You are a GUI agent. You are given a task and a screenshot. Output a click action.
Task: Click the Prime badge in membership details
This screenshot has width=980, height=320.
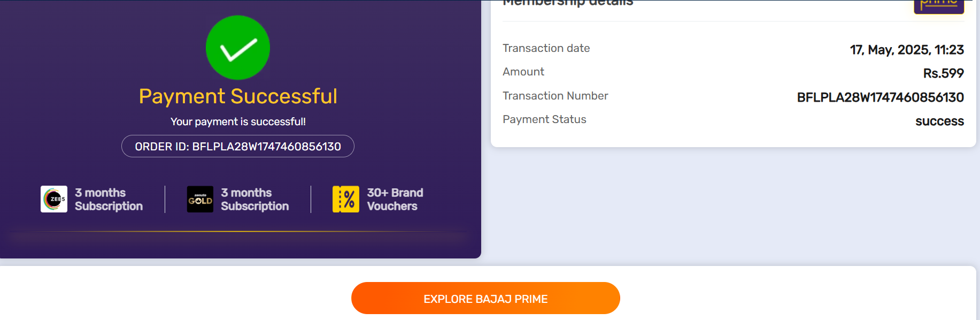pyautogui.click(x=939, y=5)
